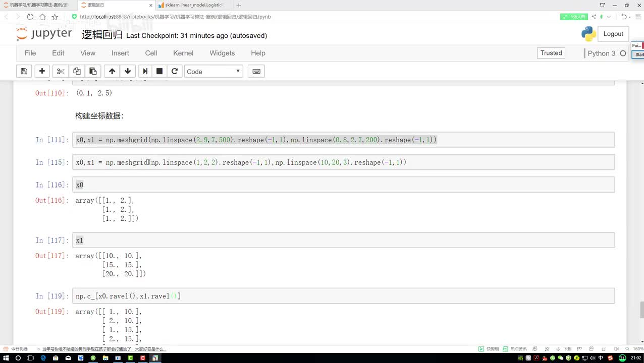Click code cell In [111] meshgrid line
This screenshot has height=363, width=644.
pos(344,140)
